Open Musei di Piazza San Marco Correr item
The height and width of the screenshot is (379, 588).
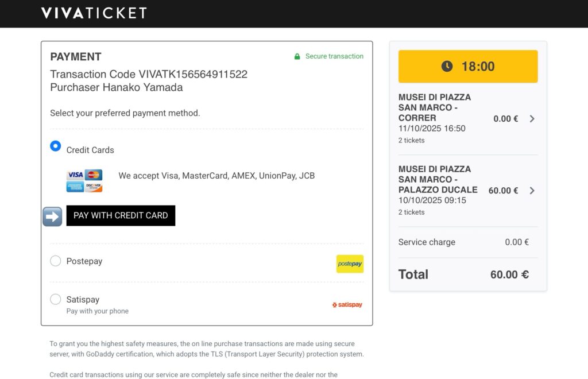[435, 107]
